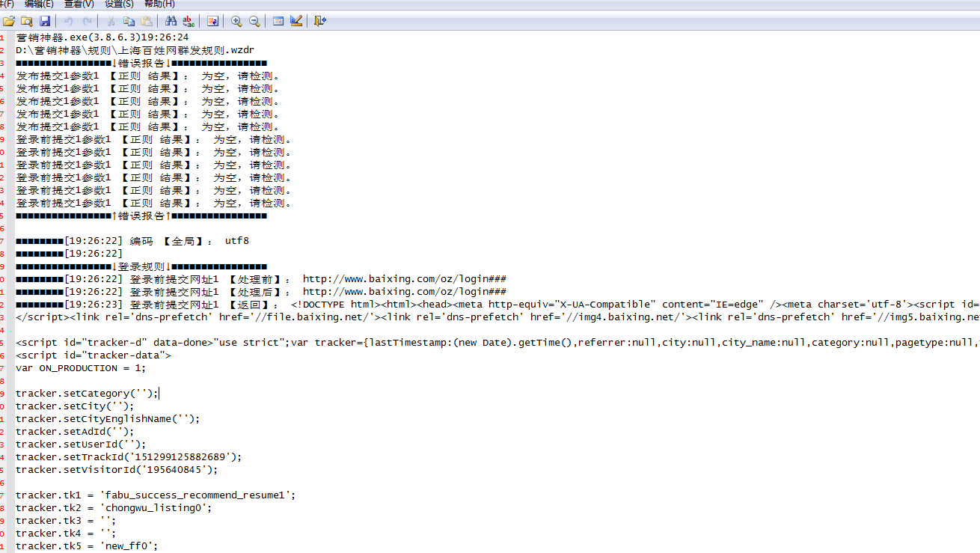The width and height of the screenshot is (980, 553).
Task: Click the .wzdr file path line
Action: (135, 50)
